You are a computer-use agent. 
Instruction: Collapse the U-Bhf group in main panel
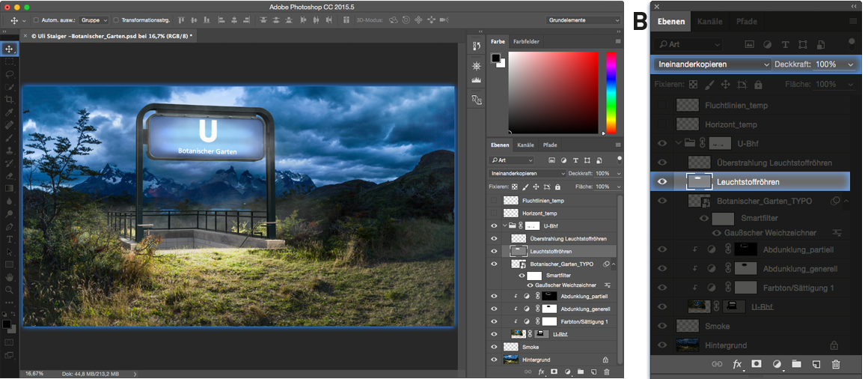point(505,226)
